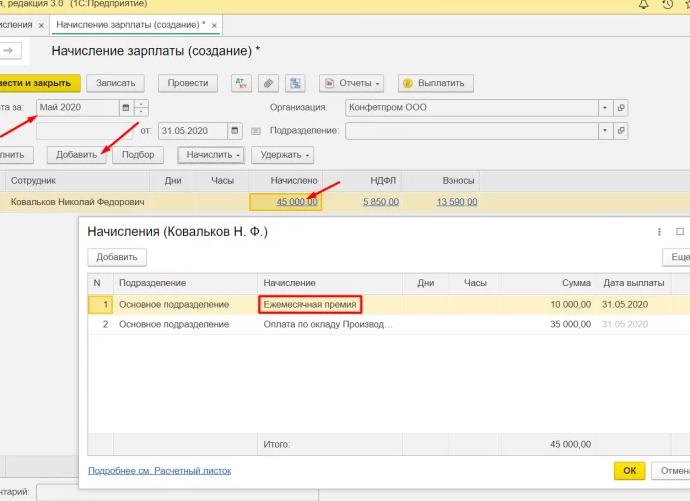
Task: Click Добавить in main document toolbar
Action: coord(77,155)
